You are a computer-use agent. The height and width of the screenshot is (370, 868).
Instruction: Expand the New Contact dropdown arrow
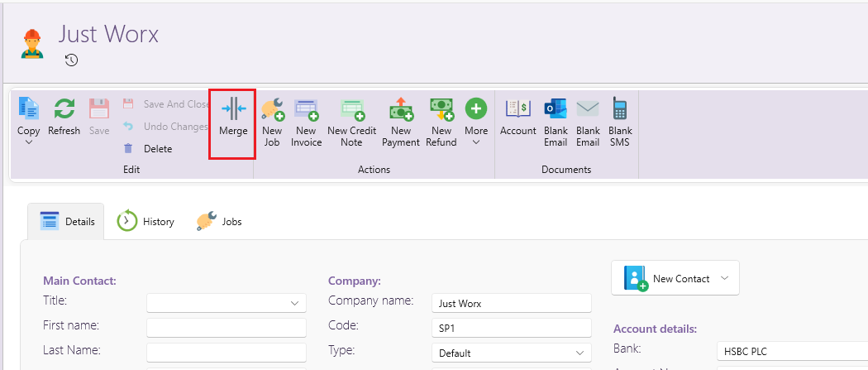[725, 278]
